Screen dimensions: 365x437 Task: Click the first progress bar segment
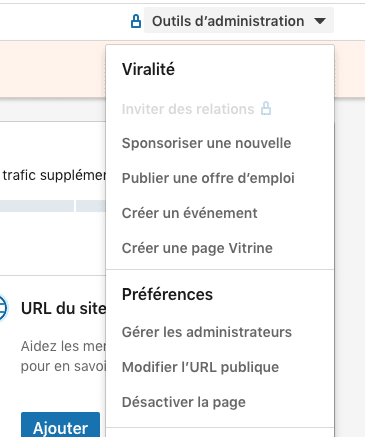tap(37, 206)
